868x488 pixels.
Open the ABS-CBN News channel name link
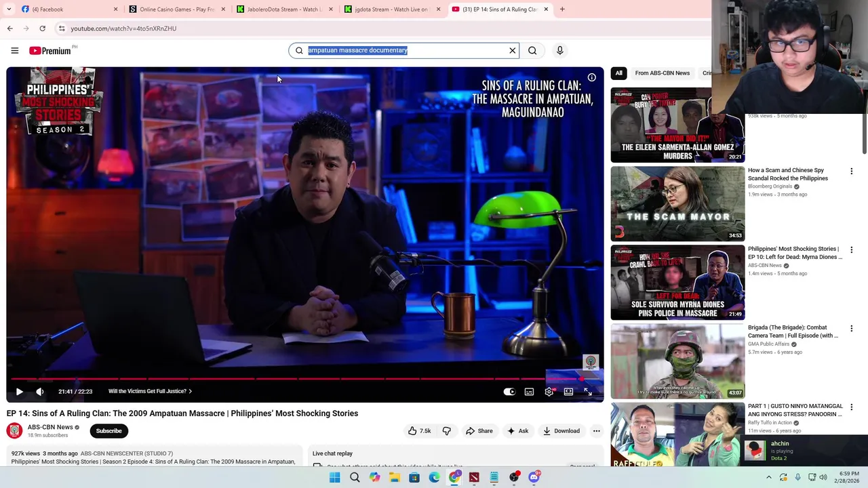point(50,427)
